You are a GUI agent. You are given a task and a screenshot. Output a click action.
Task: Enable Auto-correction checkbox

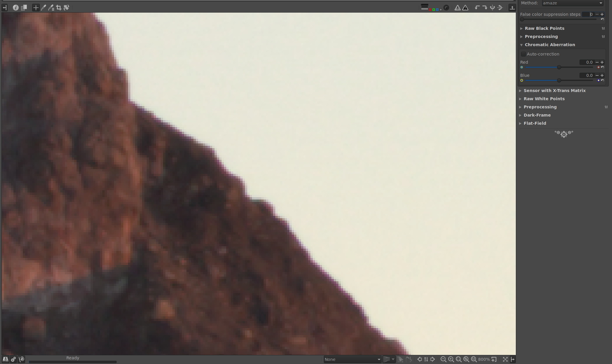tap(523, 54)
